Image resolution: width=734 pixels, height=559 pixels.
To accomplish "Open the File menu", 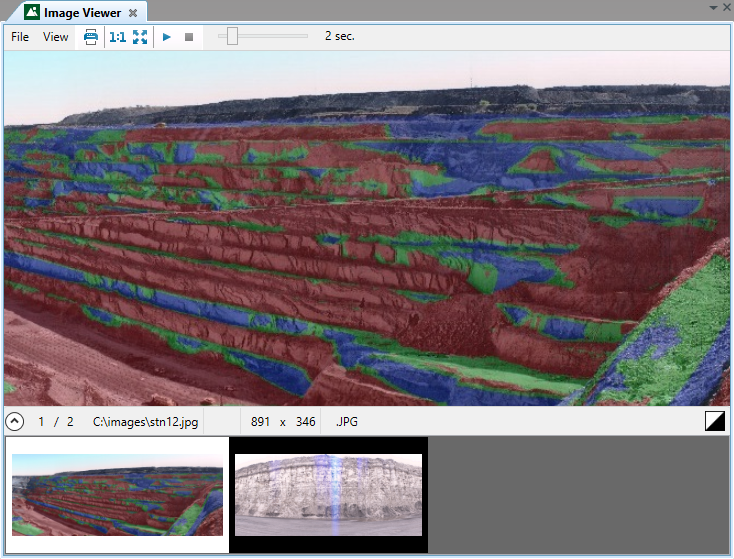I will [20, 37].
